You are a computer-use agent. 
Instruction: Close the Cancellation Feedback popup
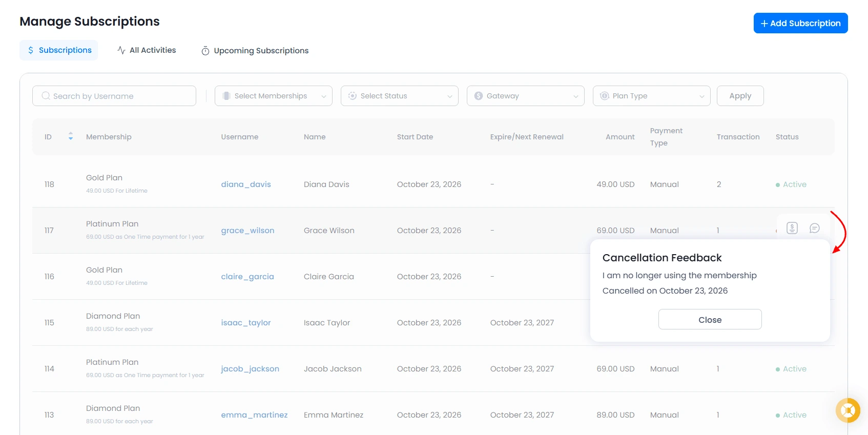(x=710, y=319)
